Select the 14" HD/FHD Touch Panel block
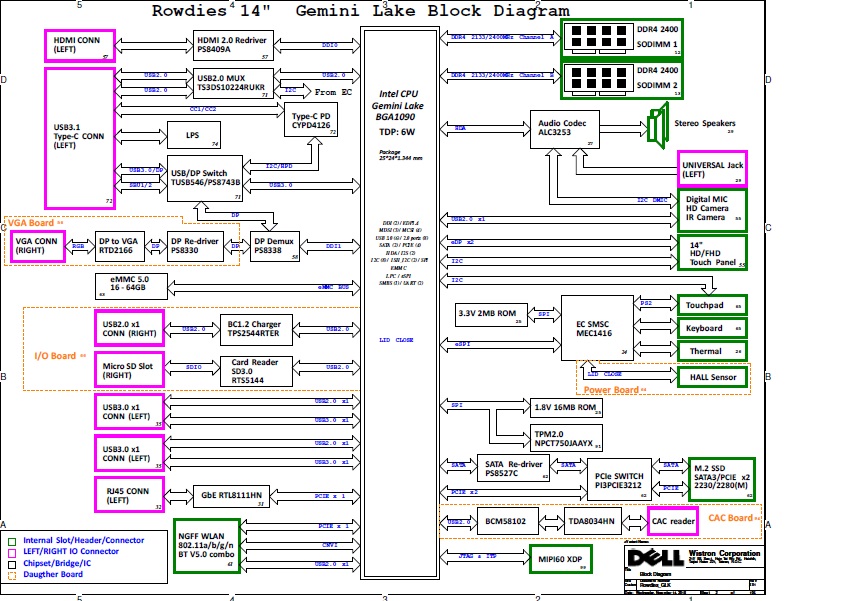The height and width of the screenshot is (601, 851). tap(713, 253)
